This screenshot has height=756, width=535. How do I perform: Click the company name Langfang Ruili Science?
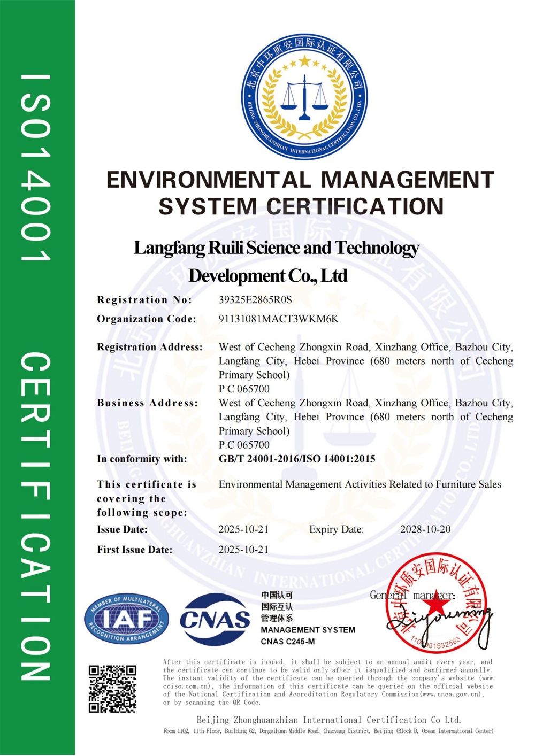(x=276, y=248)
